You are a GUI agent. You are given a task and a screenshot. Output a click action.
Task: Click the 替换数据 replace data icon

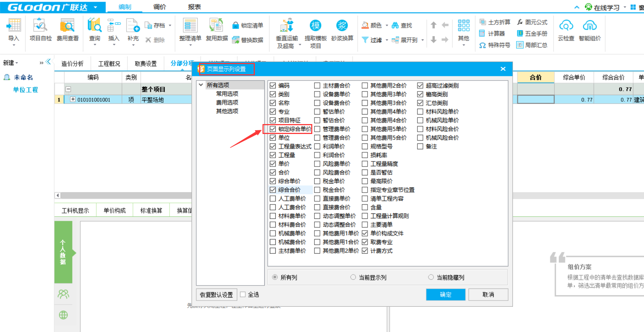click(236, 40)
